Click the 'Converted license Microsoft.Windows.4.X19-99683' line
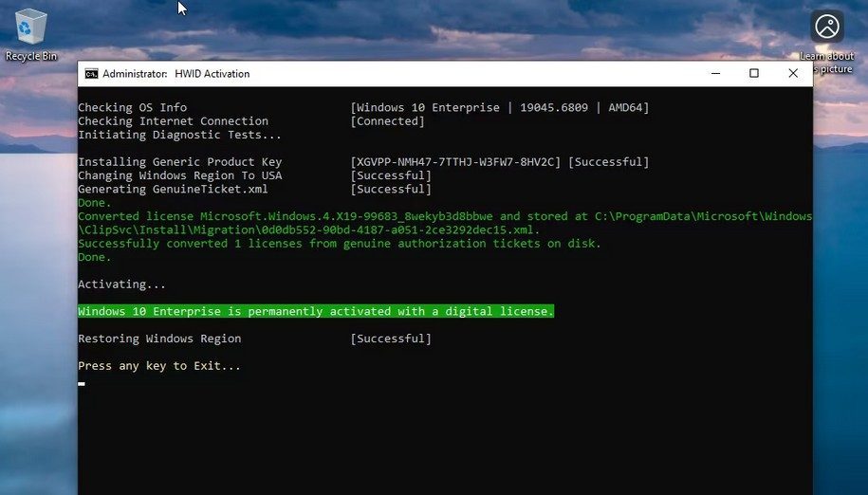Viewport: 868px width, 495px height. (x=445, y=216)
